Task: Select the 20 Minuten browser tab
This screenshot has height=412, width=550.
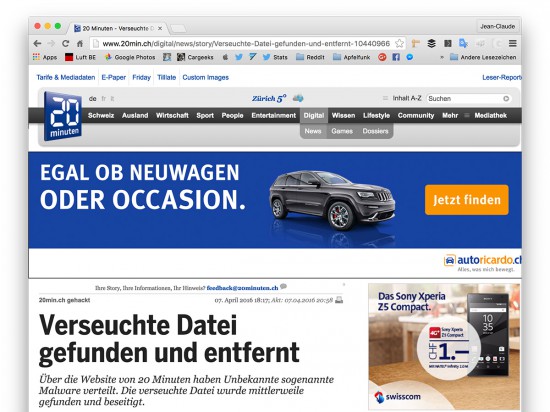Action: (x=118, y=28)
